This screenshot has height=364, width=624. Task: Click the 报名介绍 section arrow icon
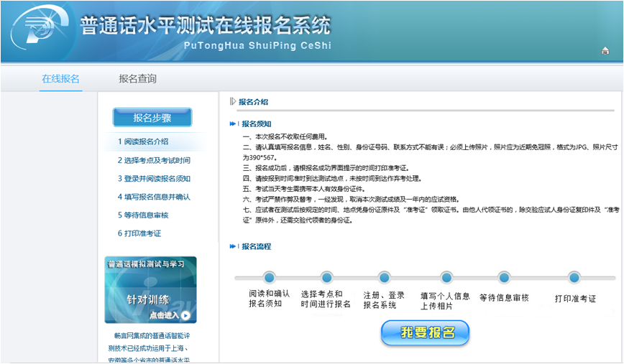[232, 102]
